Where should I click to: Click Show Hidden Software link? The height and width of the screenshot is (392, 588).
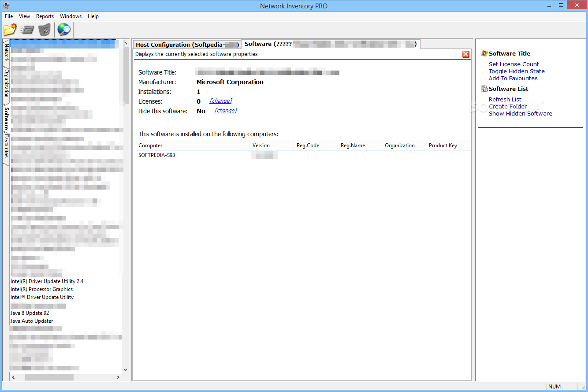(521, 113)
